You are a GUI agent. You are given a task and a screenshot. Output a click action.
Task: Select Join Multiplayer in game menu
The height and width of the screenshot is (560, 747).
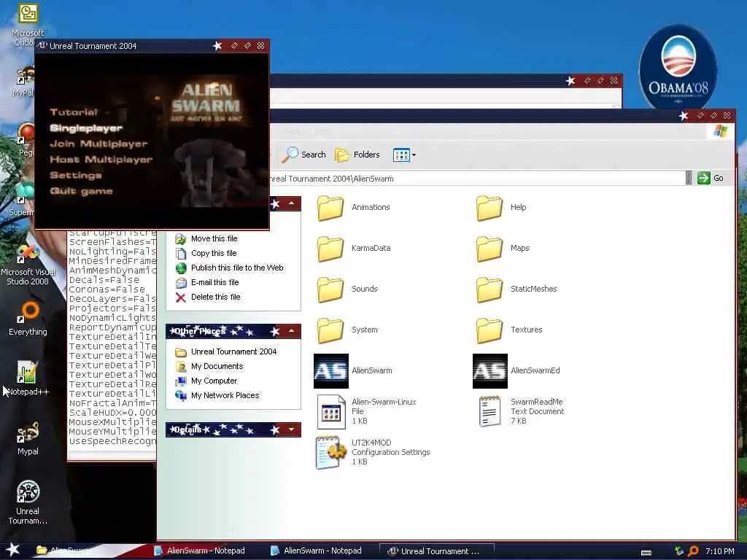coord(98,144)
